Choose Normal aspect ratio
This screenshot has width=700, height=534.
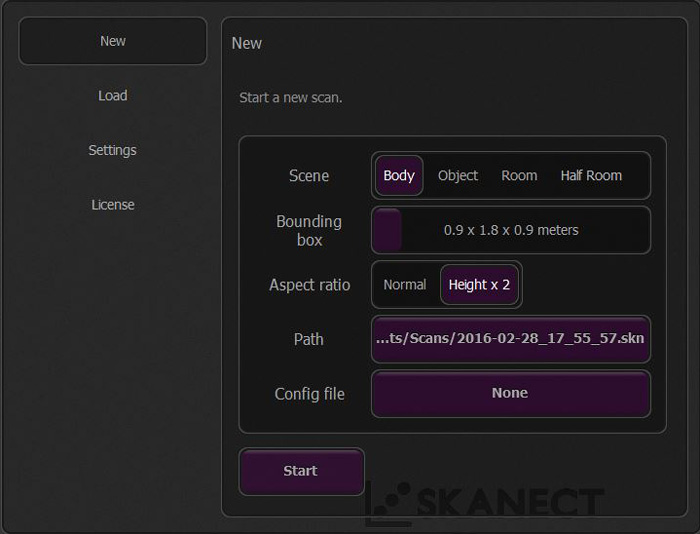405,284
